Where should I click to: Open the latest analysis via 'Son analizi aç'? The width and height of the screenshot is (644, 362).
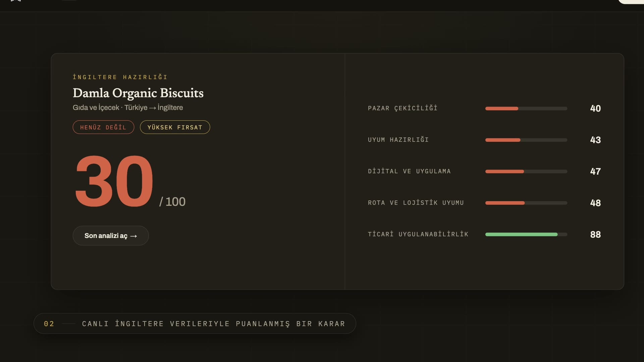pos(111,236)
